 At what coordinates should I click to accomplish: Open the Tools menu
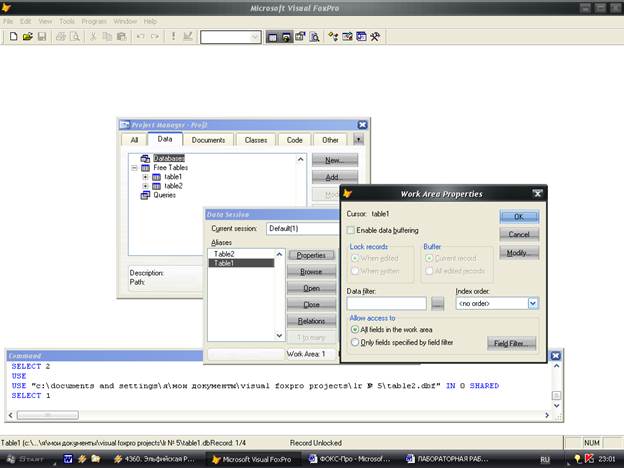tap(67, 21)
